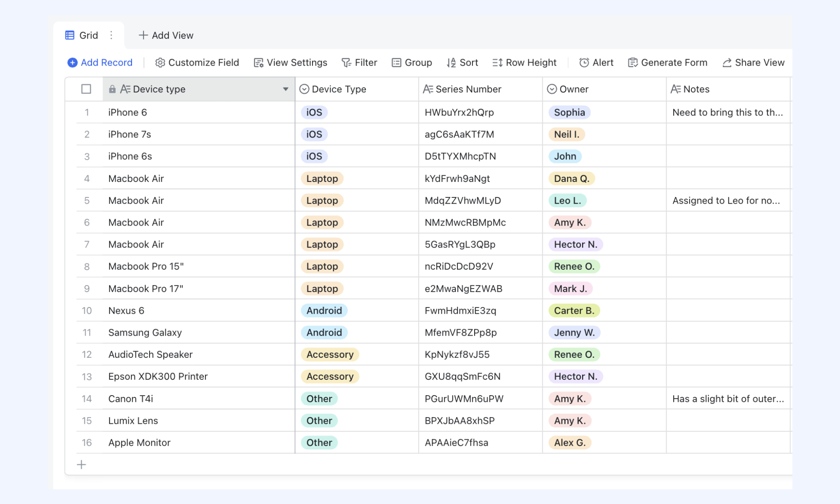The image size is (840, 504).
Task: Click the Alex G. owner tag
Action: point(570,443)
